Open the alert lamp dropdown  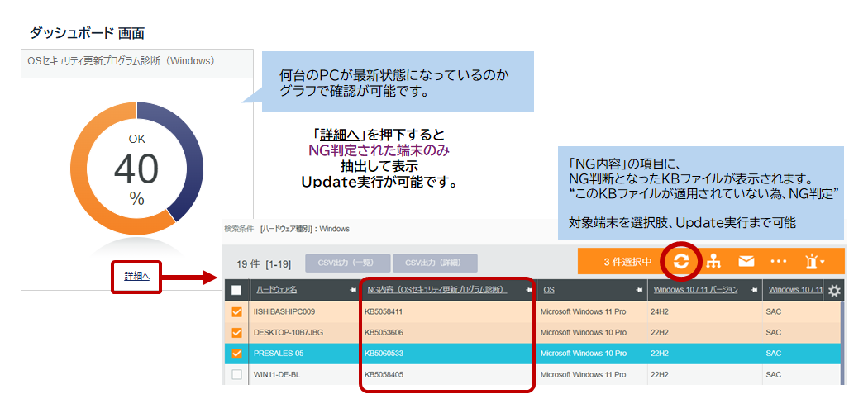(x=814, y=262)
